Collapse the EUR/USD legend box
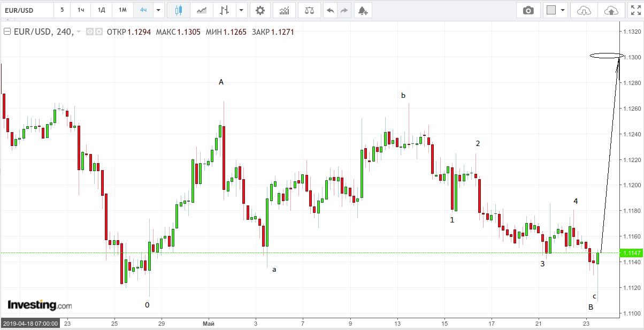This screenshot has width=644, height=330. (x=7, y=32)
